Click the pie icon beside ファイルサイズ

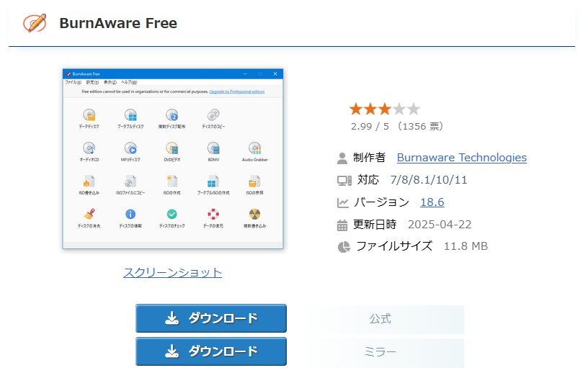click(344, 247)
